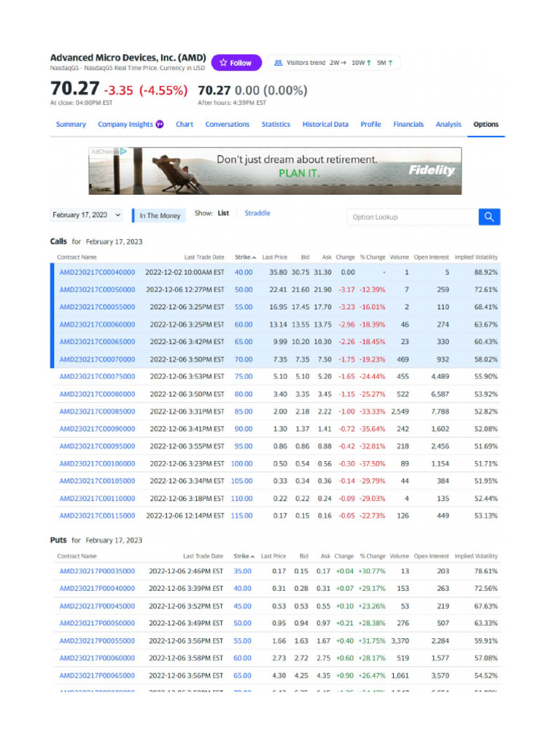
Task: Click the 35.00 strike in puts
Action: pos(242,571)
